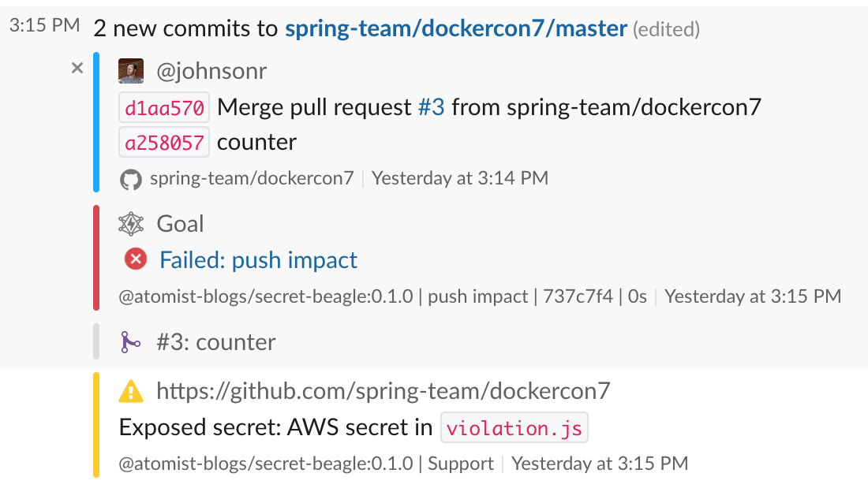Click the Atomist Goal logo icon
868x503 pixels.
pos(131,224)
